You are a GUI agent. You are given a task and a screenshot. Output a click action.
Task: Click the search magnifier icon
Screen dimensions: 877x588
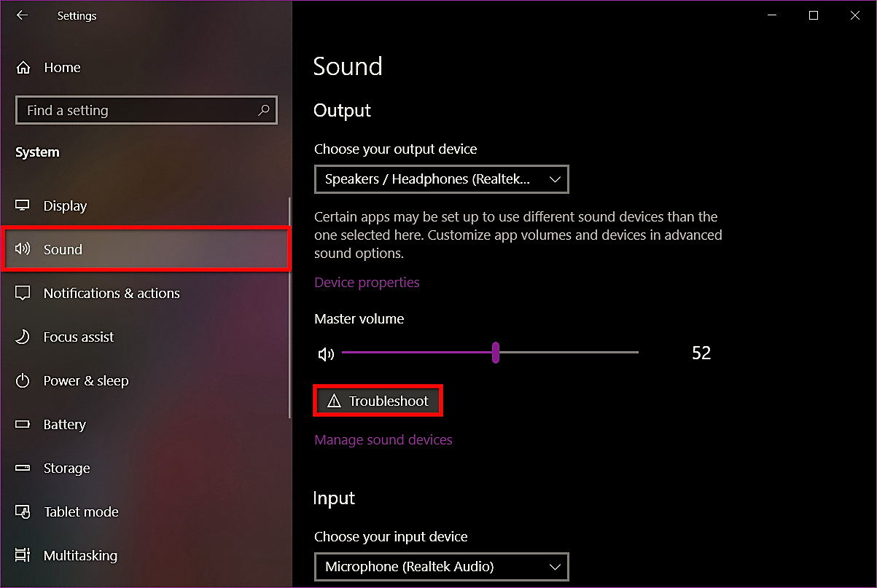tap(263, 111)
